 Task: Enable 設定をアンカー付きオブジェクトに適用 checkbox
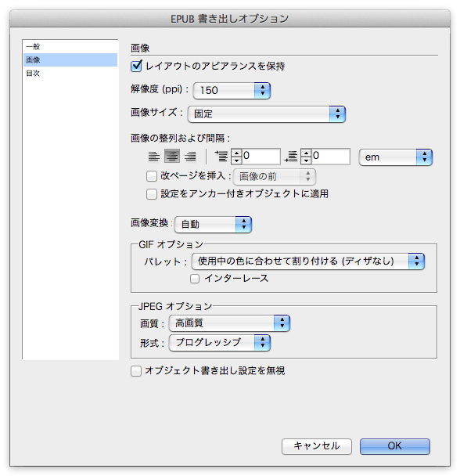[152, 194]
